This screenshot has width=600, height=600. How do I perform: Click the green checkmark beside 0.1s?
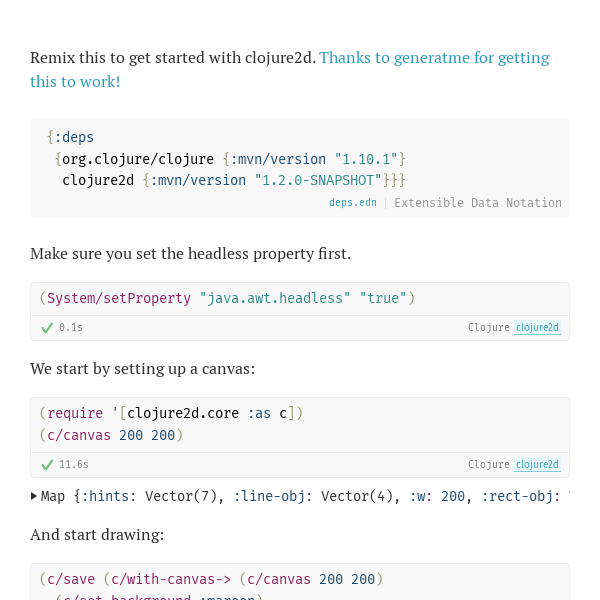(x=47, y=328)
